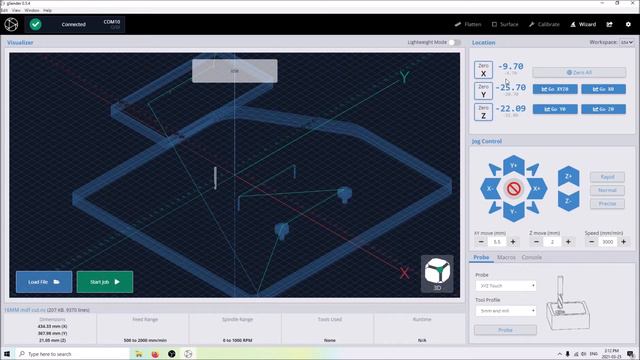Open the Probe type dropdown
This screenshot has height=360, width=640.
coord(505,286)
